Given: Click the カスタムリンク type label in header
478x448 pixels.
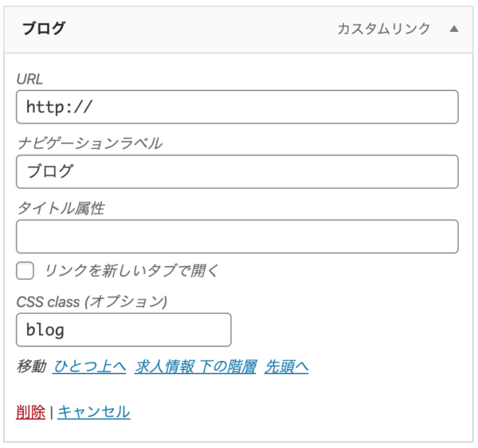Looking at the screenshot, I should tap(383, 29).
